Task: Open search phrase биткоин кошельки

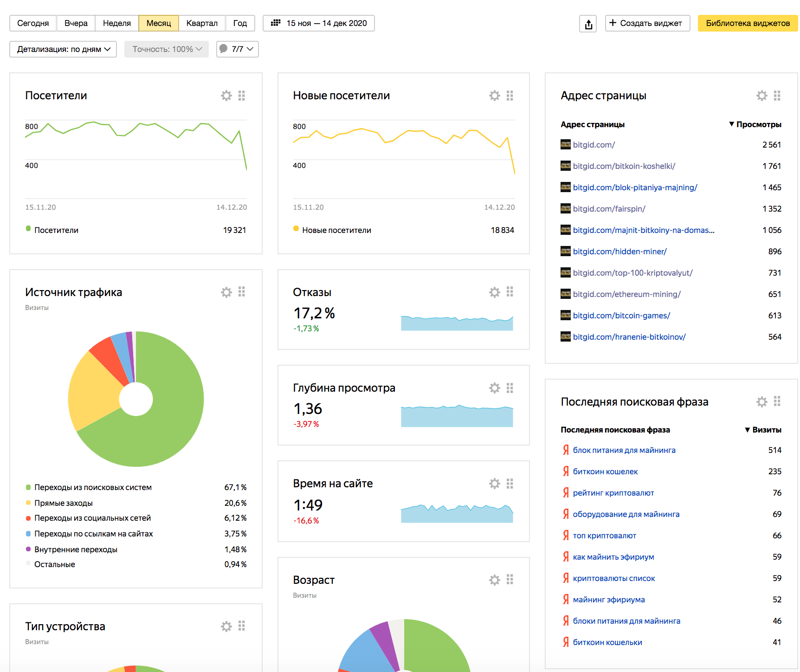Action: 607,642
